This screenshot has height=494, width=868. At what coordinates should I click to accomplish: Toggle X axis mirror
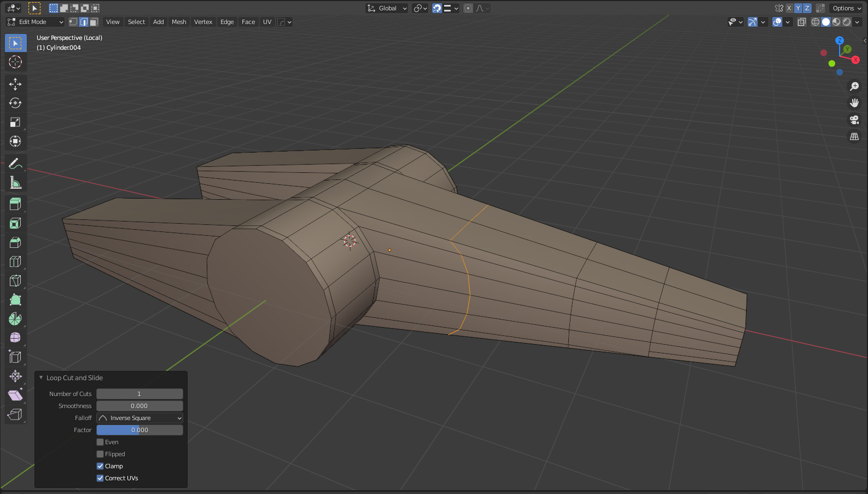789,8
